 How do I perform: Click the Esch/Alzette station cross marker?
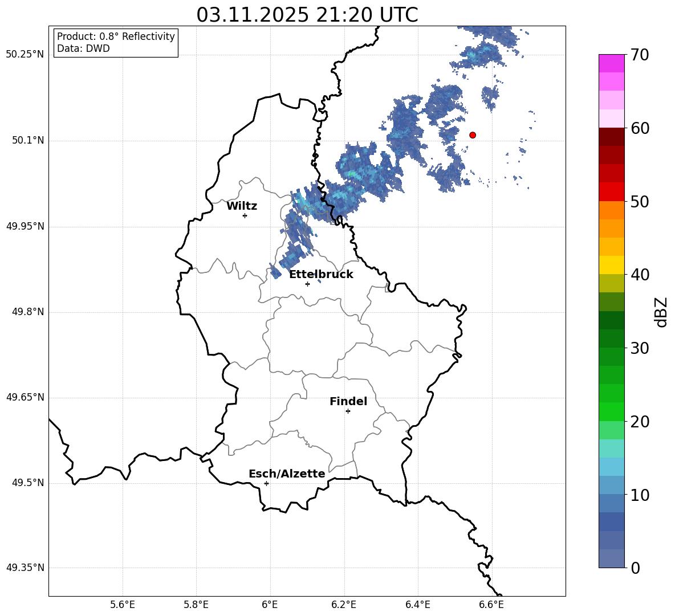266,483
